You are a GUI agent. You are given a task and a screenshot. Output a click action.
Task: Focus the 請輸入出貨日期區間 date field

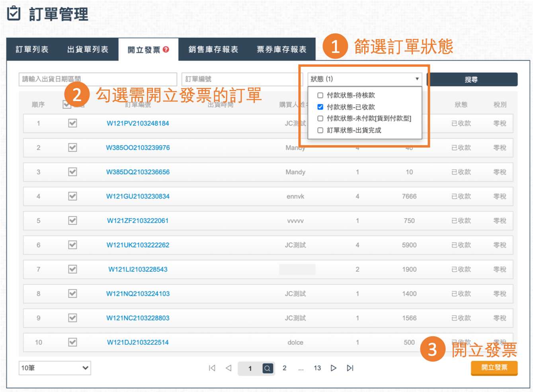(x=98, y=79)
